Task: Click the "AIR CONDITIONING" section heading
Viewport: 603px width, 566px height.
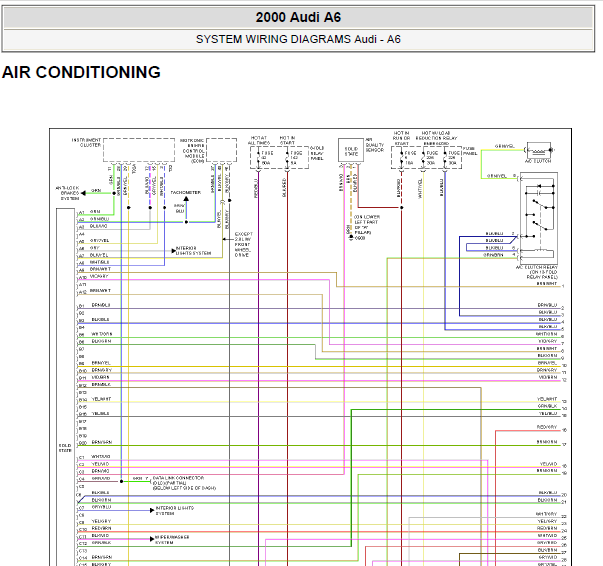Action: [81, 72]
